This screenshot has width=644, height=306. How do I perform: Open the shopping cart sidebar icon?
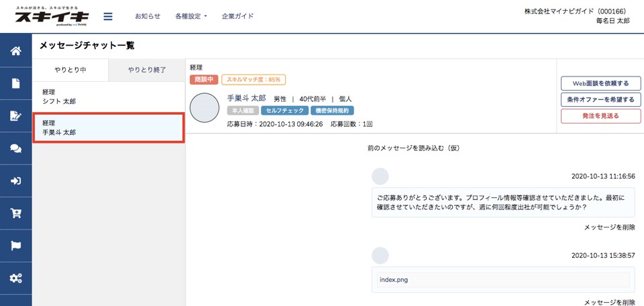pos(15,213)
